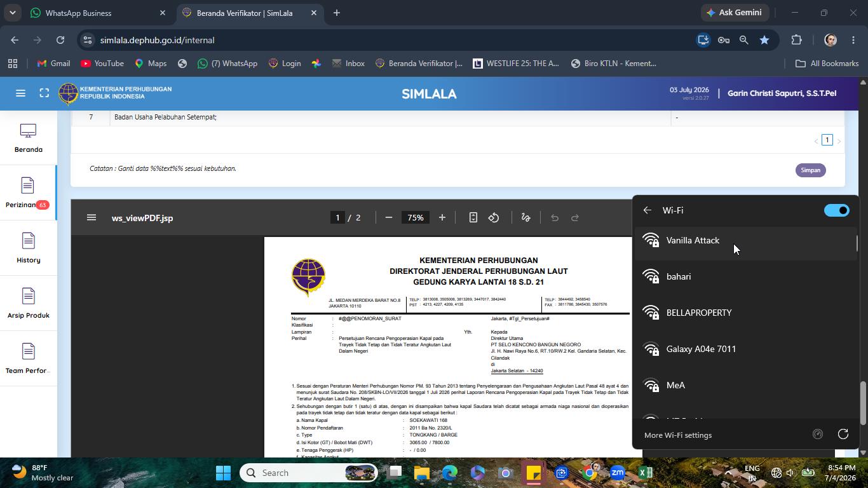The height and width of the screenshot is (488, 868).
Task: Rotate the PDF counterclockwise
Action: tap(494, 218)
